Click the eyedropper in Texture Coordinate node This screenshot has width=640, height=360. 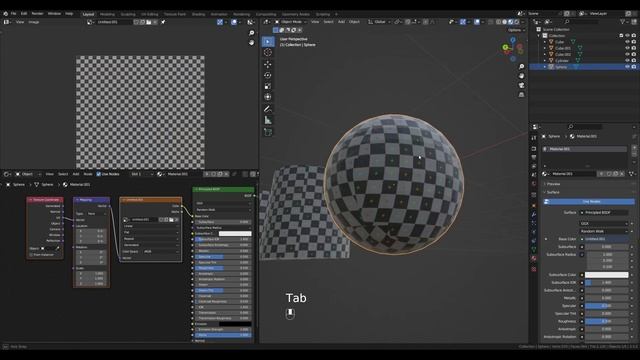(57, 248)
